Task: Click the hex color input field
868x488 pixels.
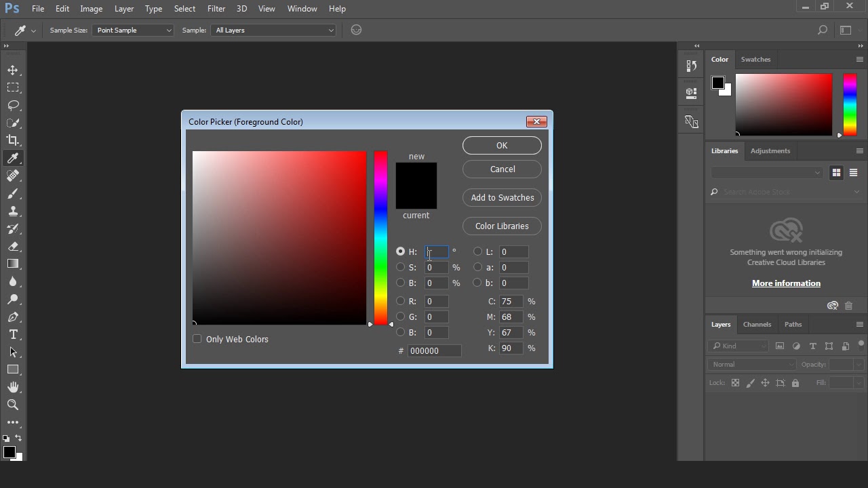Action: click(x=434, y=350)
